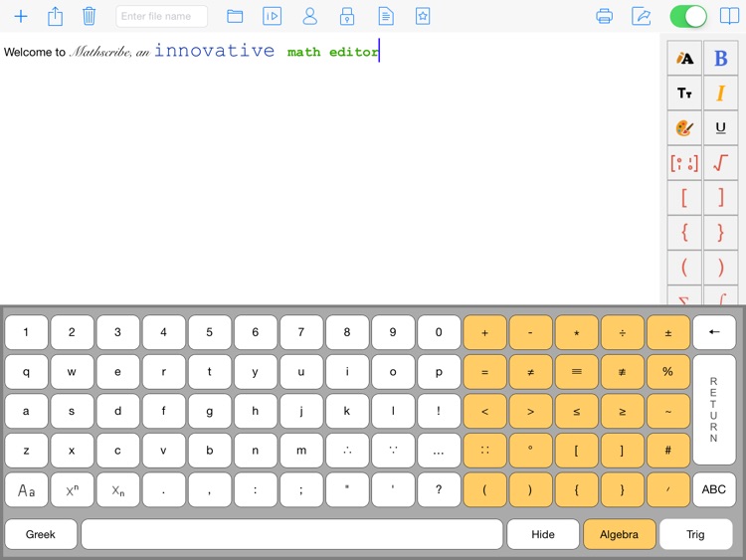
Task: Open the book help icon
Action: pos(729,16)
